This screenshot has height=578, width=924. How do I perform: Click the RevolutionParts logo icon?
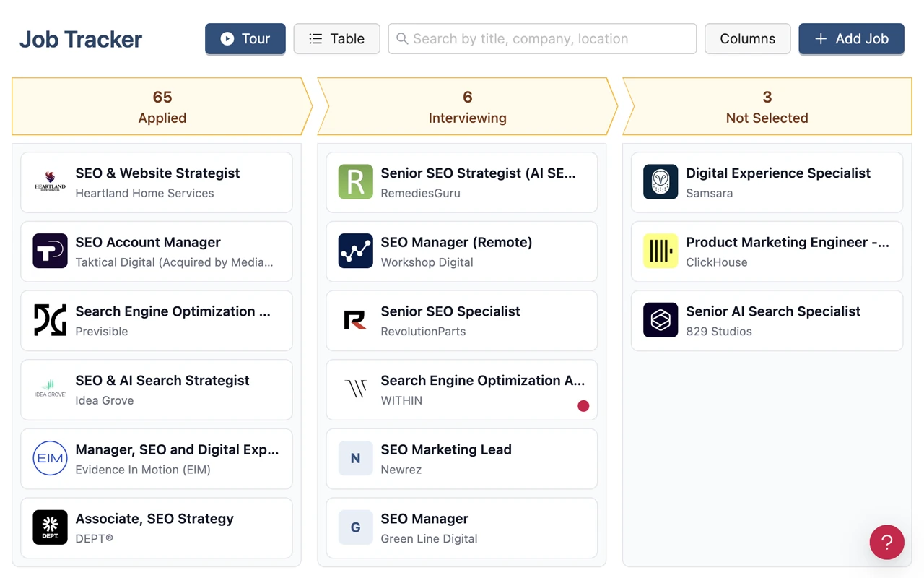pos(355,320)
